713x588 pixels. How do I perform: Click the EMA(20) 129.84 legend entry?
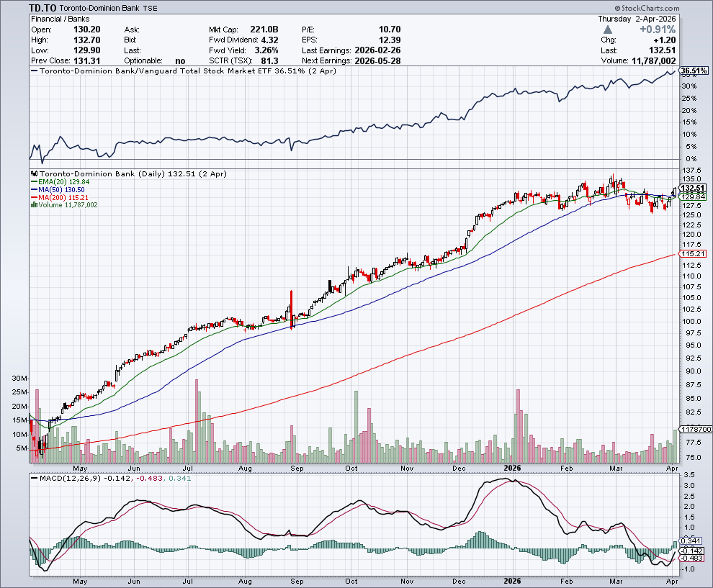point(60,182)
